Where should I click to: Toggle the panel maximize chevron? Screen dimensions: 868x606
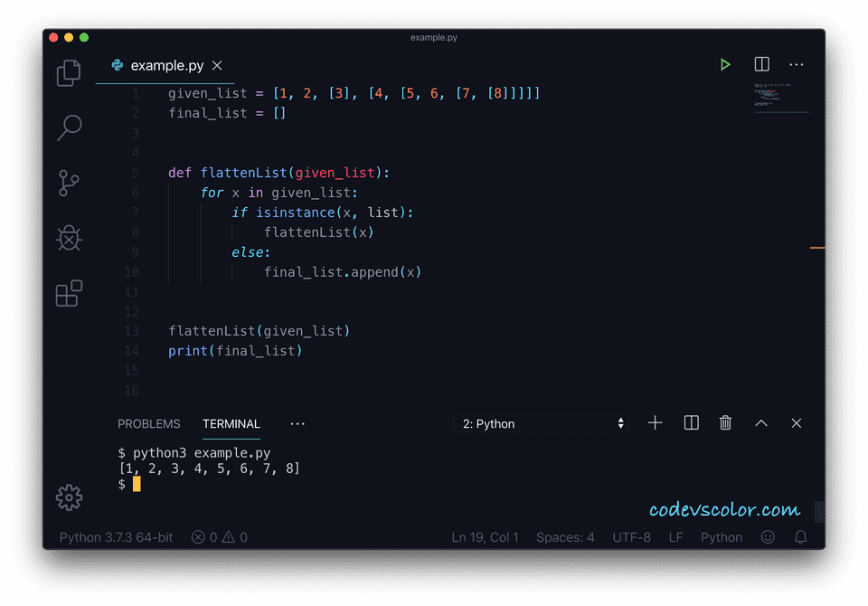click(x=760, y=422)
